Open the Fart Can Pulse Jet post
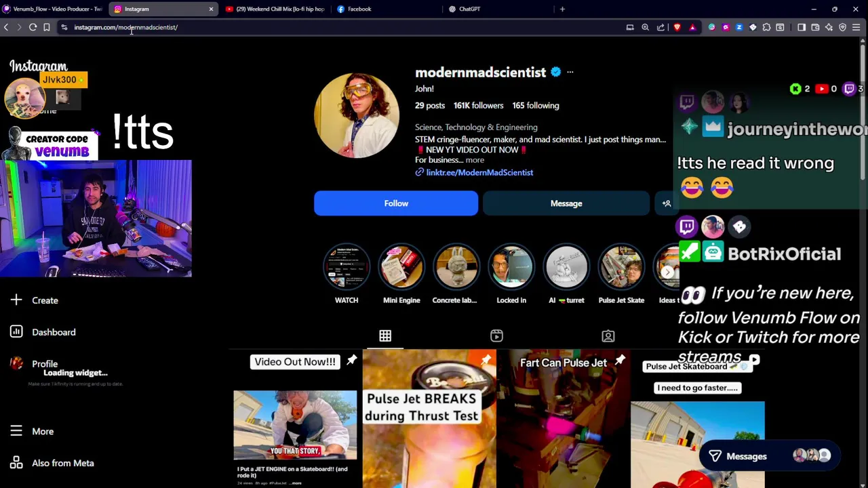Screen dimensions: 868x488 click(x=564, y=418)
